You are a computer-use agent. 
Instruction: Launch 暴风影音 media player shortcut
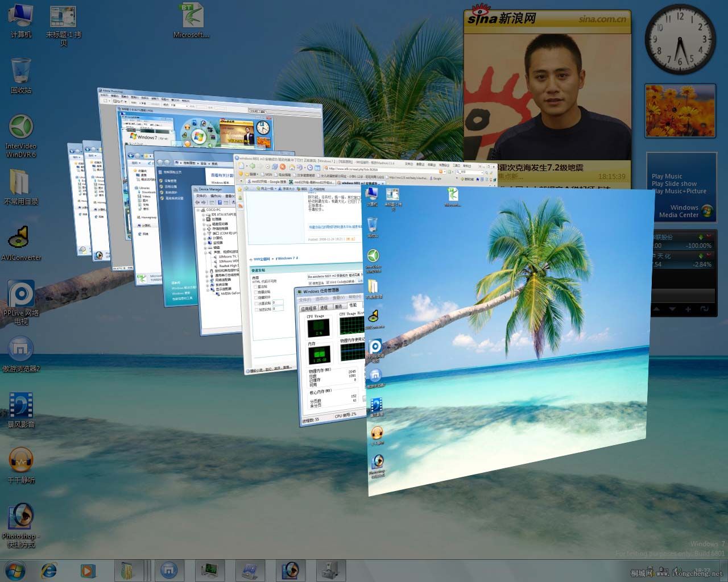tap(21, 410)
